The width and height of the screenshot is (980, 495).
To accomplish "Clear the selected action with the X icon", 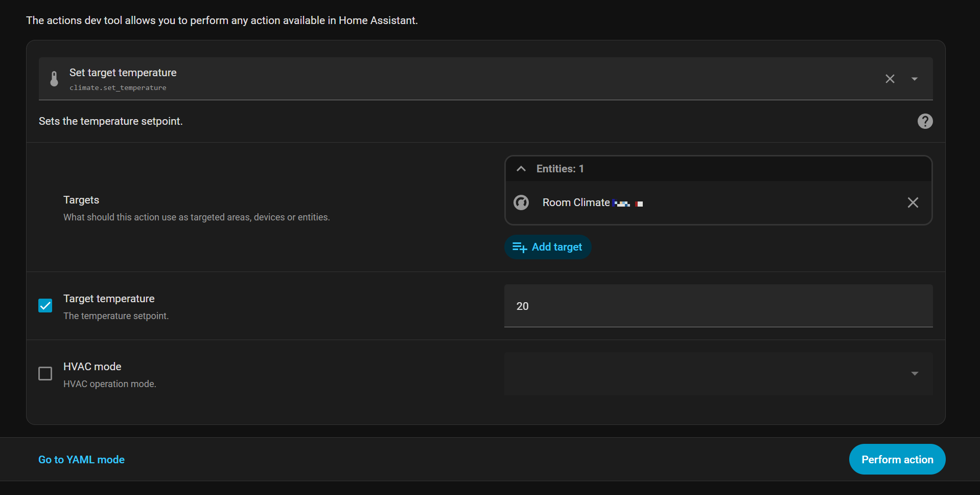I will coord(890,79).
